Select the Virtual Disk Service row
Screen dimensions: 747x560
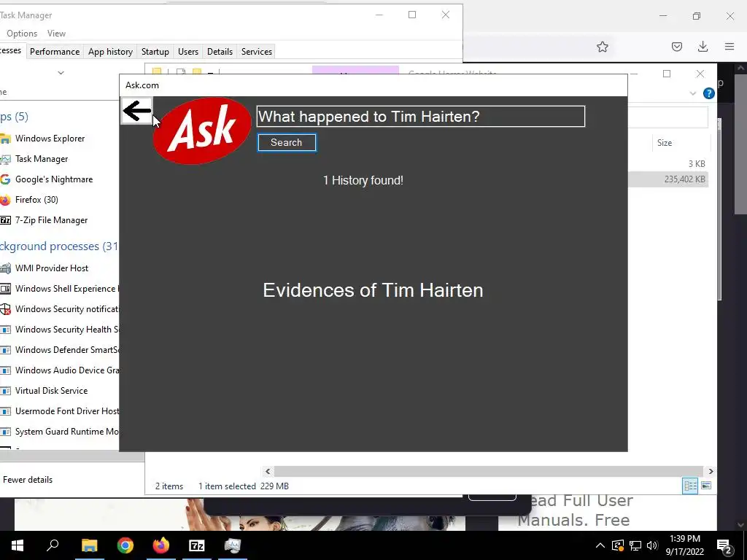coord(60,391)
